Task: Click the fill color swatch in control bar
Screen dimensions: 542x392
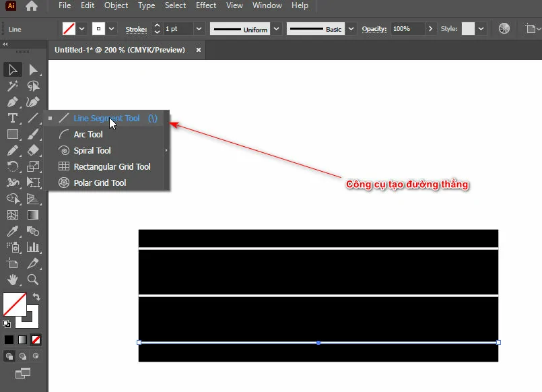Action: coord(69,29)
